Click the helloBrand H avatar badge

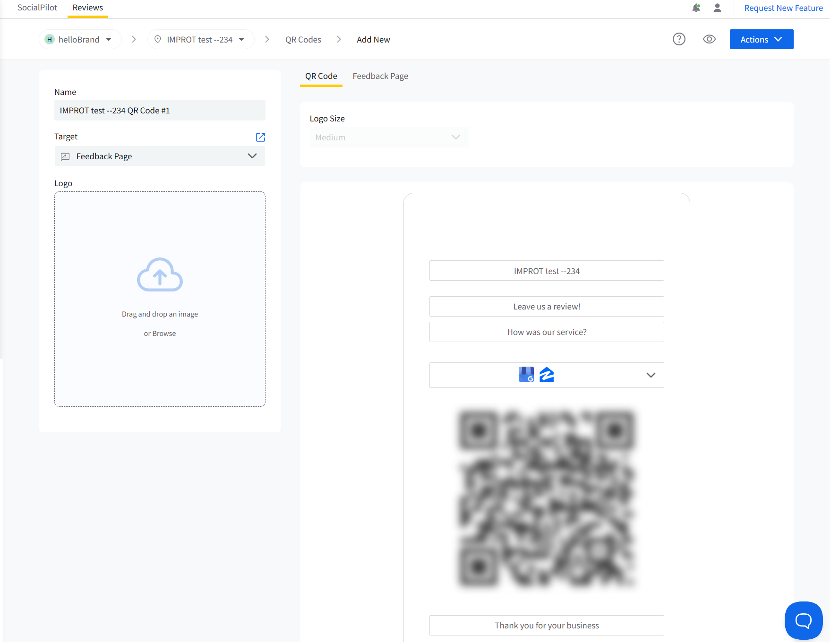50,40
